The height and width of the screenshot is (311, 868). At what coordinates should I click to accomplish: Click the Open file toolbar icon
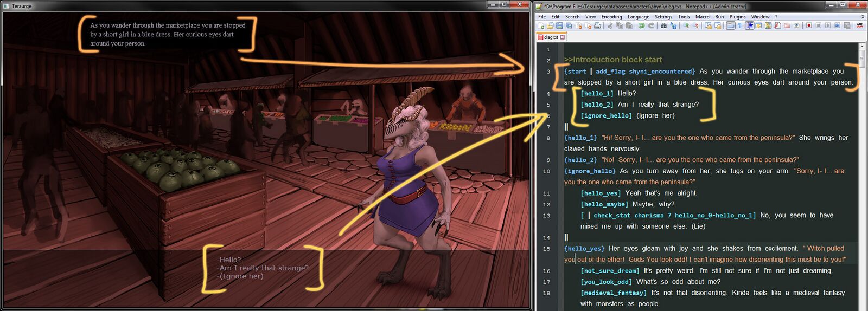pos(550,25)
